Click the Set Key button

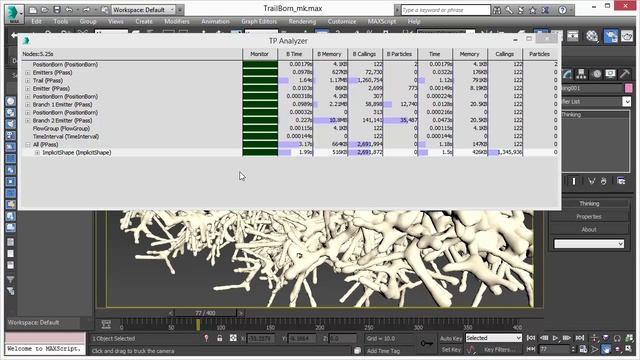tap(451, 350)
